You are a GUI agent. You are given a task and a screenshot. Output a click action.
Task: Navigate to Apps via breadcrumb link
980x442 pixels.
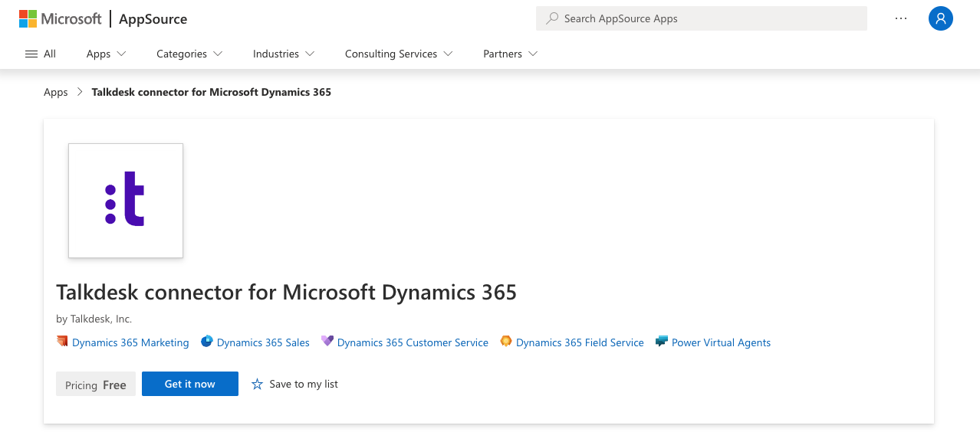pos(55,91)
